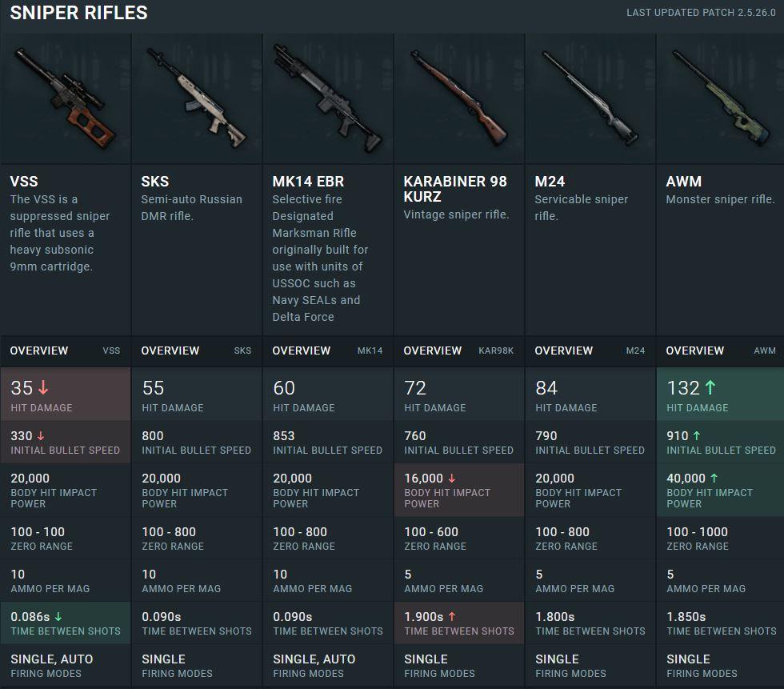Click the KARABINER 98 KURZ title

(455, 189)
